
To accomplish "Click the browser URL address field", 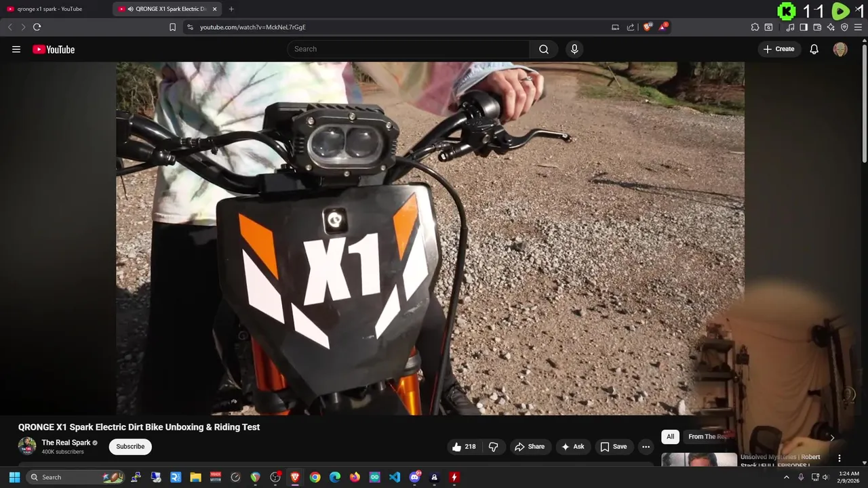I will [x=400, y=27].
